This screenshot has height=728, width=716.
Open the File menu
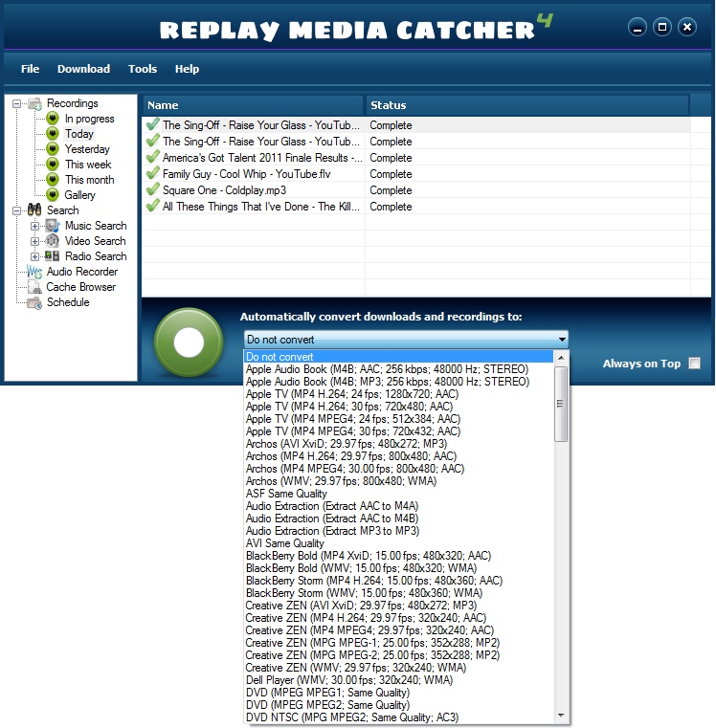[31, 69]
